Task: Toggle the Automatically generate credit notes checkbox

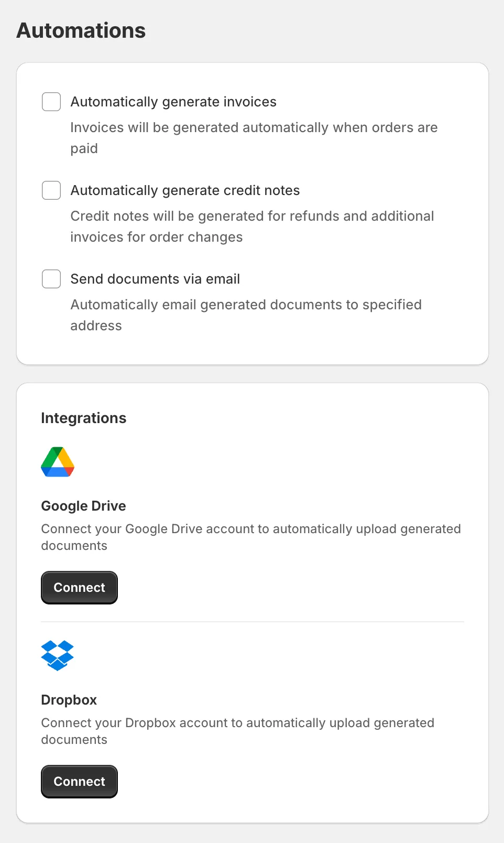Action: coord(51,190)
